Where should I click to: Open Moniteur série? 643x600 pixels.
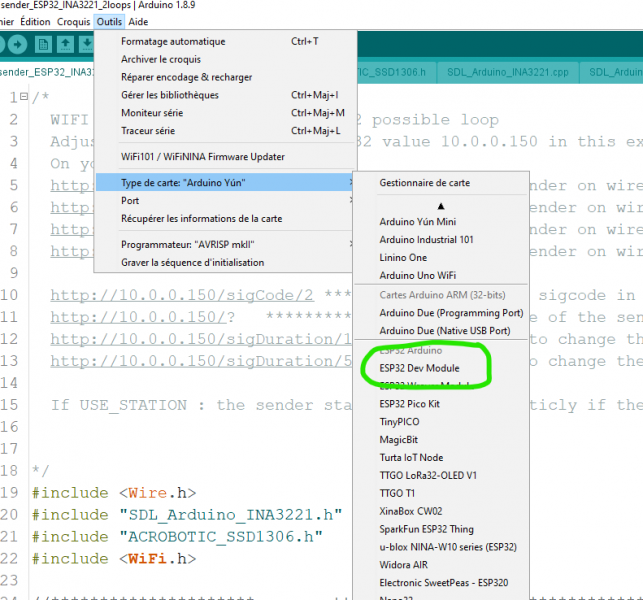(x=224, y=113)
